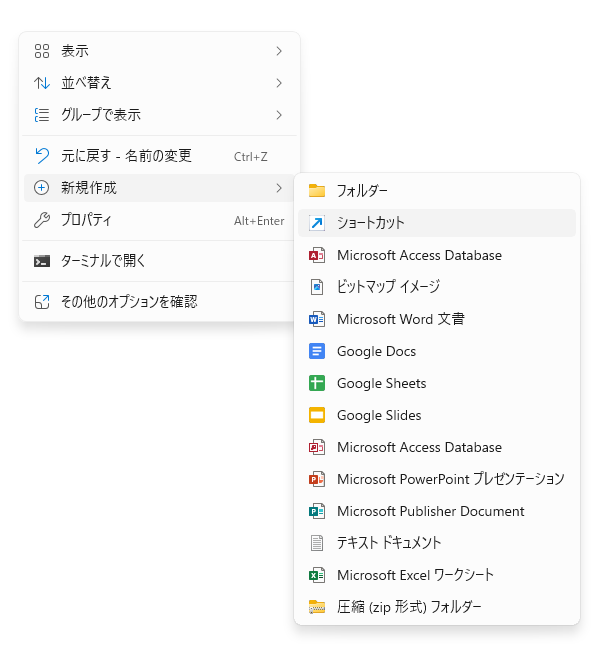Select 元に戻す - 名前の変更
Image resolution: width=612 pixels, height=663 pixels.
126,156
